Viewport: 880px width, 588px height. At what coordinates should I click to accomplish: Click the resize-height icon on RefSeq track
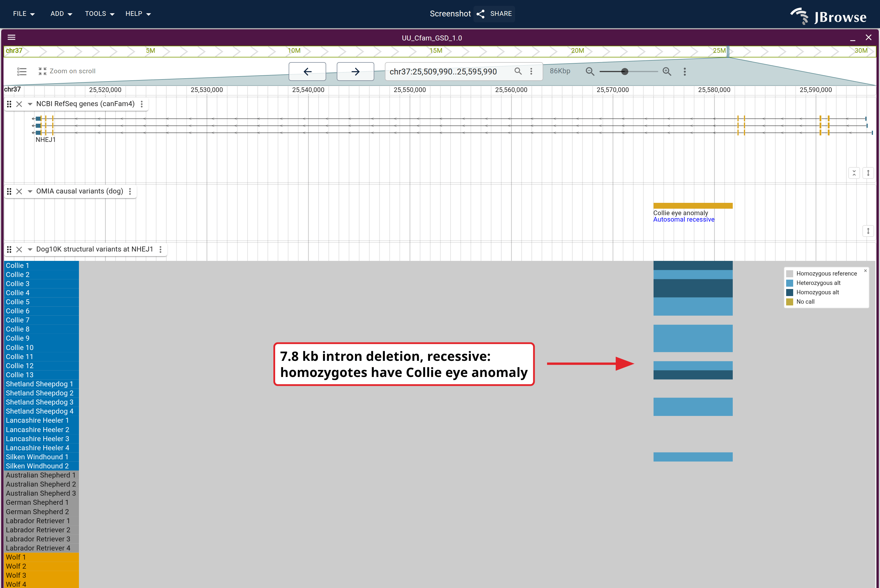[x=868, y=173]
